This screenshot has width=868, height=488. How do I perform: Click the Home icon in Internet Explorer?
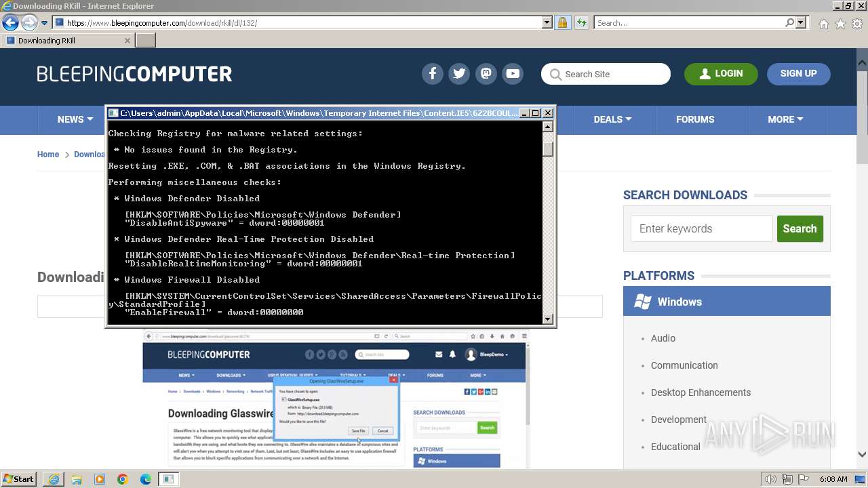(x=823, y=24)
